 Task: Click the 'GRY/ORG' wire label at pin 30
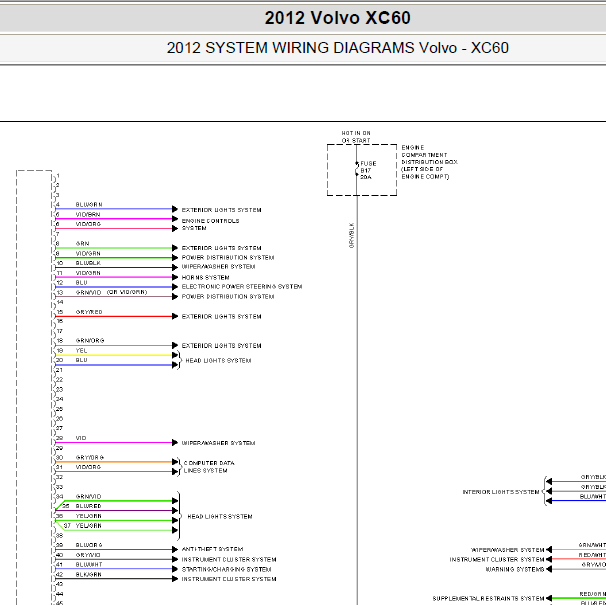(90, 457)
